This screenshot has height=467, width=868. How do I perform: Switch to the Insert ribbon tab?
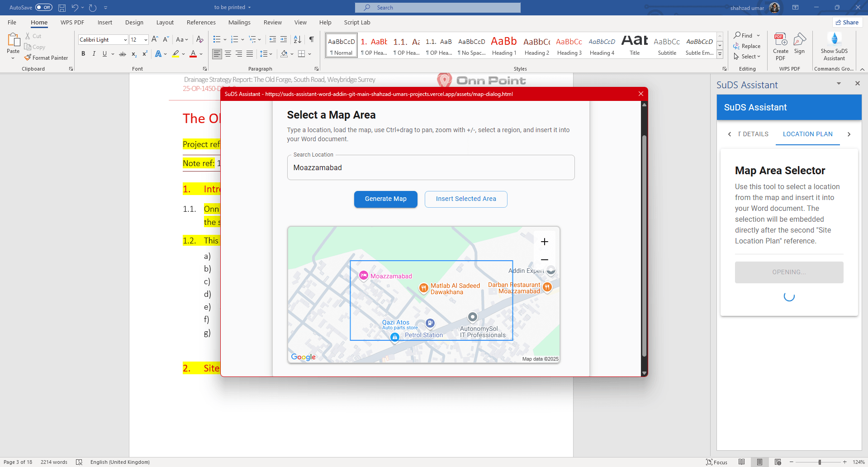[x=105, y=22]
